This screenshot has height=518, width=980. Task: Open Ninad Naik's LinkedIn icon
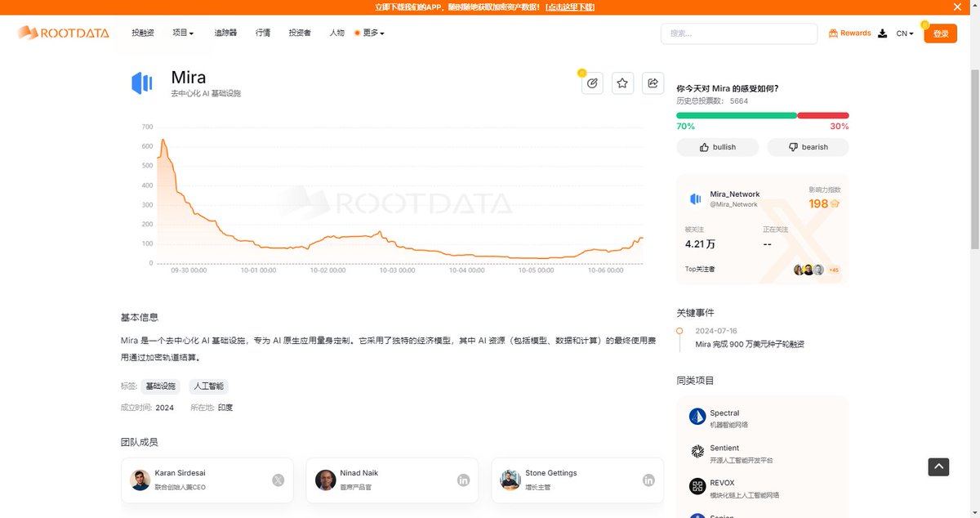[x=463, y=480]
